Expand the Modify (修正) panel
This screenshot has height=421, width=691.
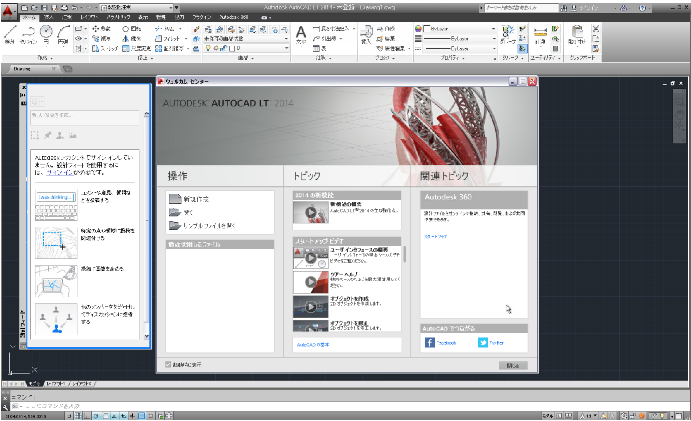pos(145,58)
